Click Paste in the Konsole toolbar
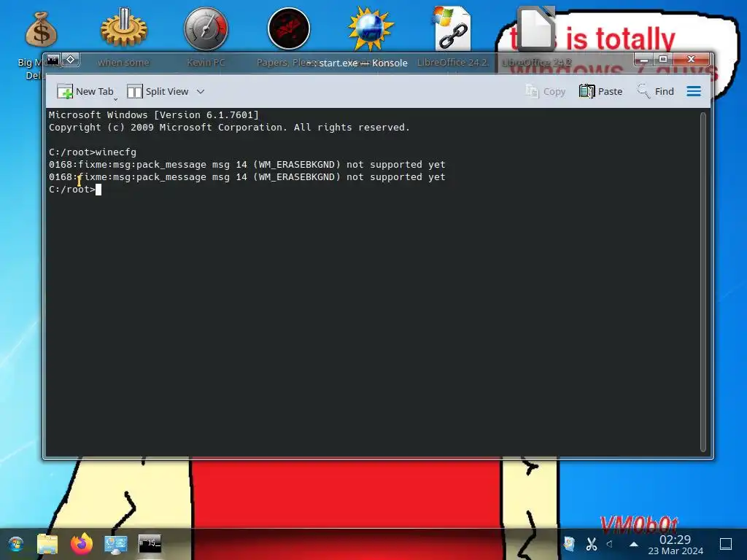 pyautogui.click(x=601, y=91)
